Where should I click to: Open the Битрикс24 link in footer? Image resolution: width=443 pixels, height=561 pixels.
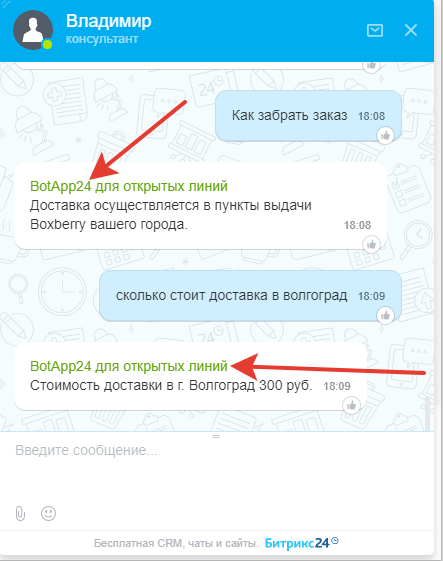pos(301,543)
